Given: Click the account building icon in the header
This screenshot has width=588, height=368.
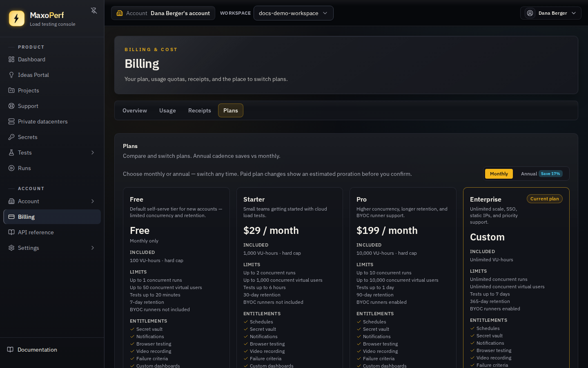Looking at the screenshot, I should tap(120, 13).
